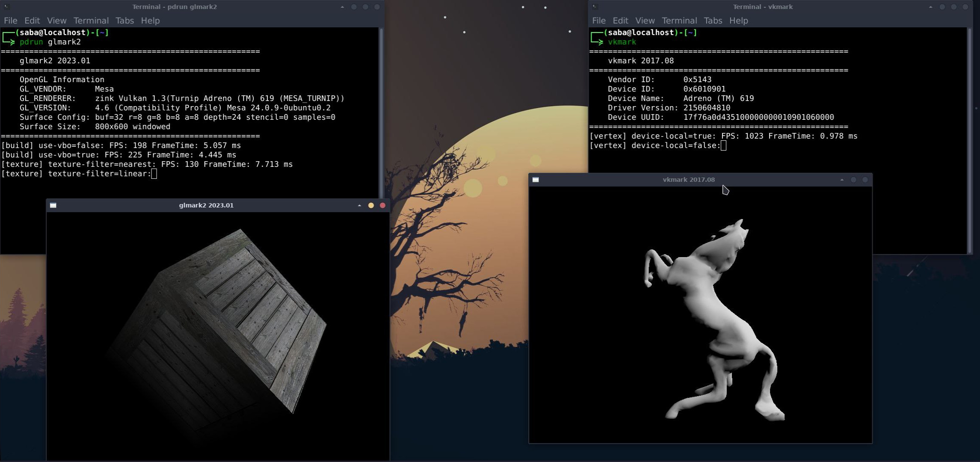Shade the glmark2 2023.01 window using the arrow
980x462 pixels.
tap(359, 205)
